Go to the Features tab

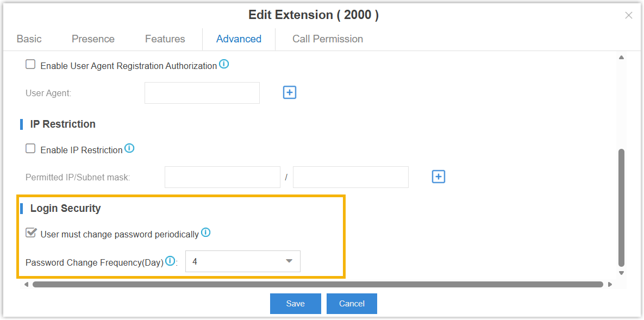click(165, 39)
